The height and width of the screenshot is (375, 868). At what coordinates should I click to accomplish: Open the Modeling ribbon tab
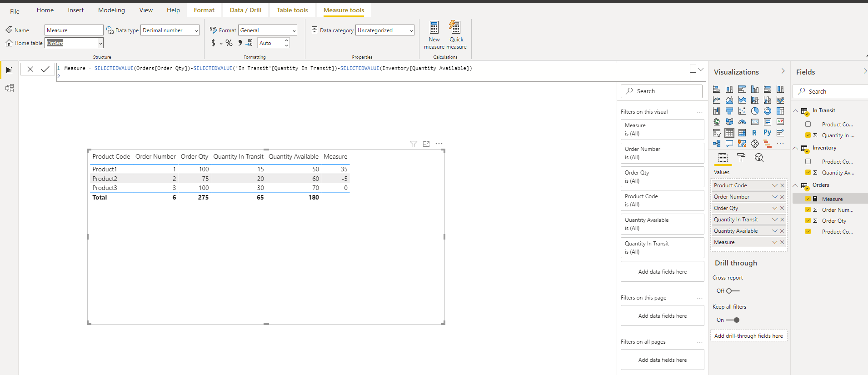click(111, 10)
